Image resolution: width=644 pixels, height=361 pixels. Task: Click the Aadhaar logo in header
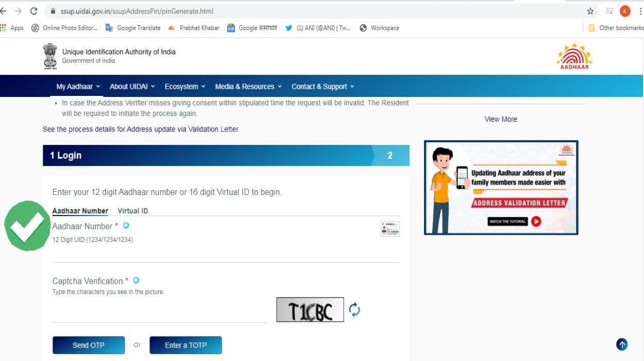coord(574,57)
